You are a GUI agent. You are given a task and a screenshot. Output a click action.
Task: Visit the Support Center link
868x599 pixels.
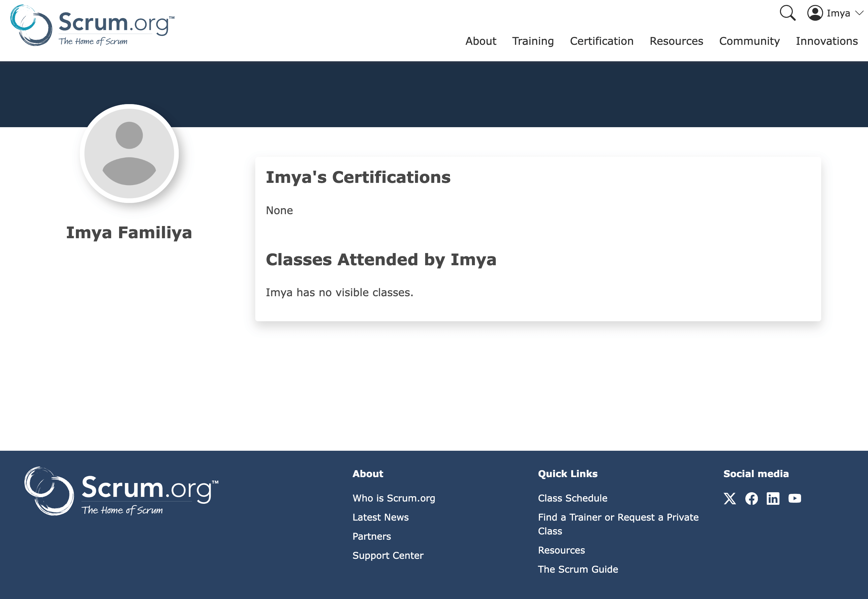pos(387,556)
